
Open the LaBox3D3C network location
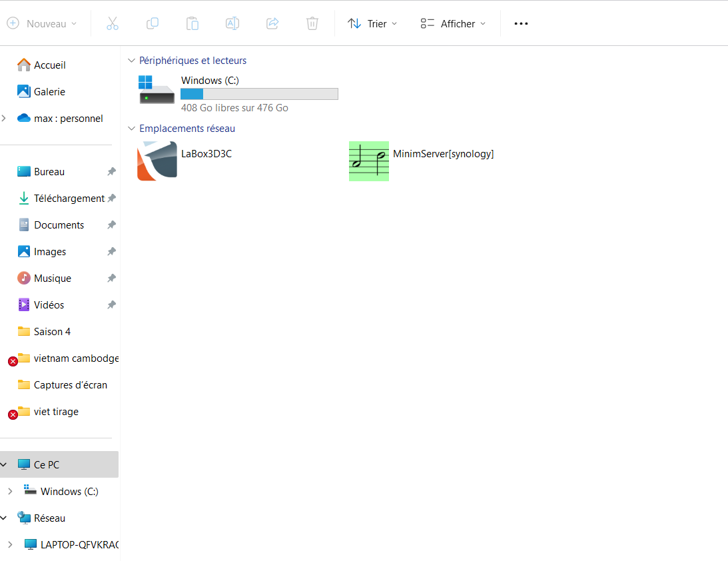point(157,161)
